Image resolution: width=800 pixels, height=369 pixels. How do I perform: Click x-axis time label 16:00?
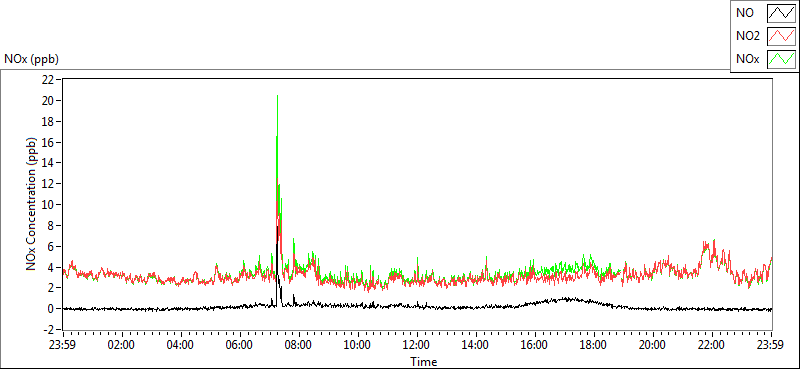pyautogui.click(x=535, y=344)
